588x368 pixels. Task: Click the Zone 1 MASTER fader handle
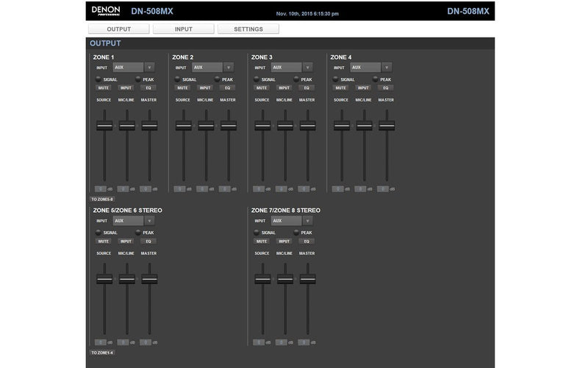[149, 126]
